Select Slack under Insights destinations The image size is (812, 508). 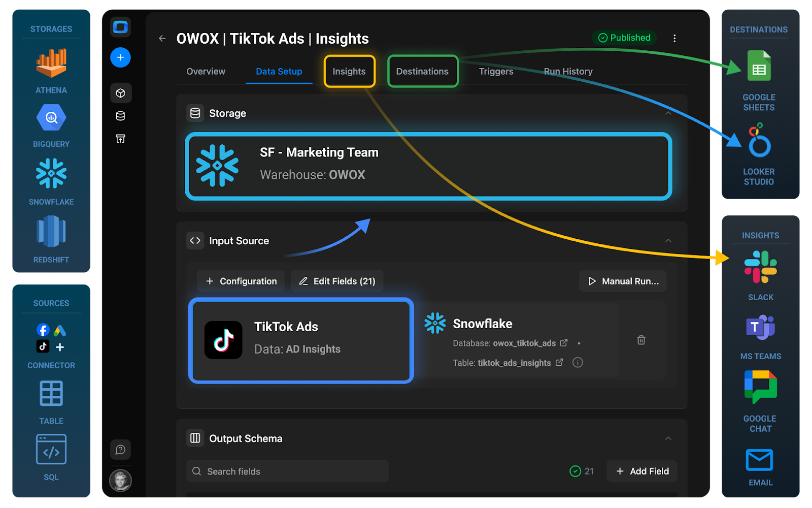coord(760,267)
